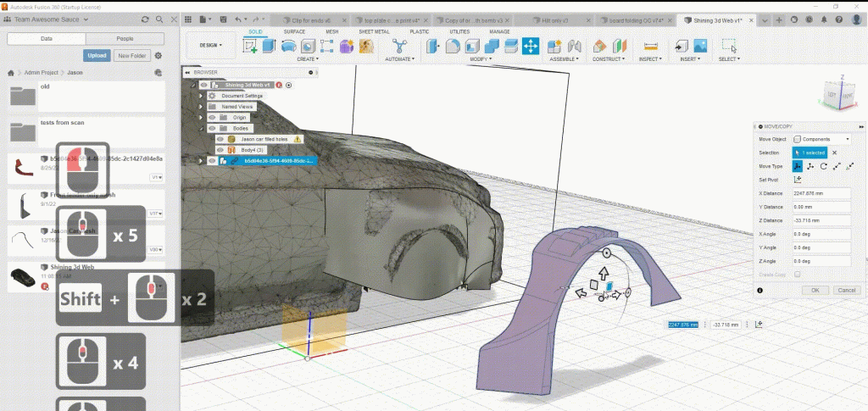Select the Move/Copy tool in Modify toolbar

click(x=531, y=47)
